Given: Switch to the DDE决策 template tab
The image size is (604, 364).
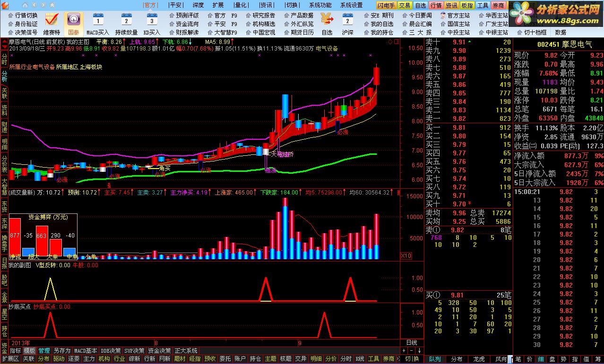Looking at the screenshot, I should pyautogui.click(x=111, y=351).
